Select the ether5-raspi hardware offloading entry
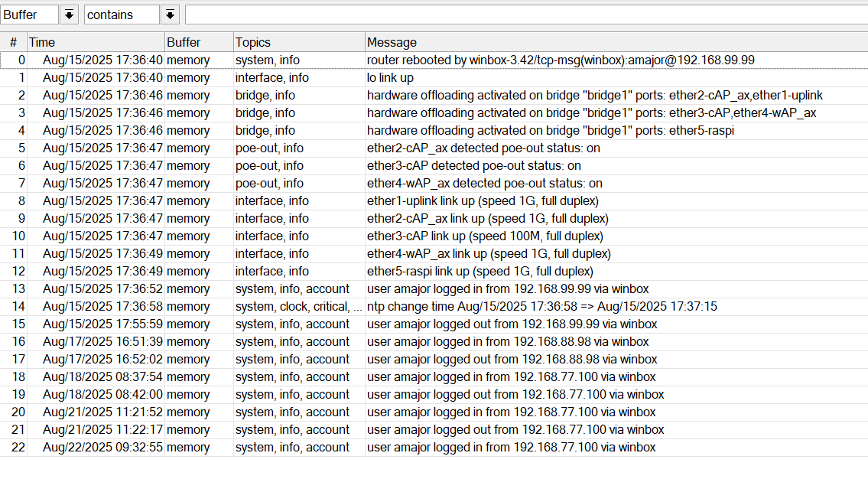868x492 pixels. tap(551, 130)
